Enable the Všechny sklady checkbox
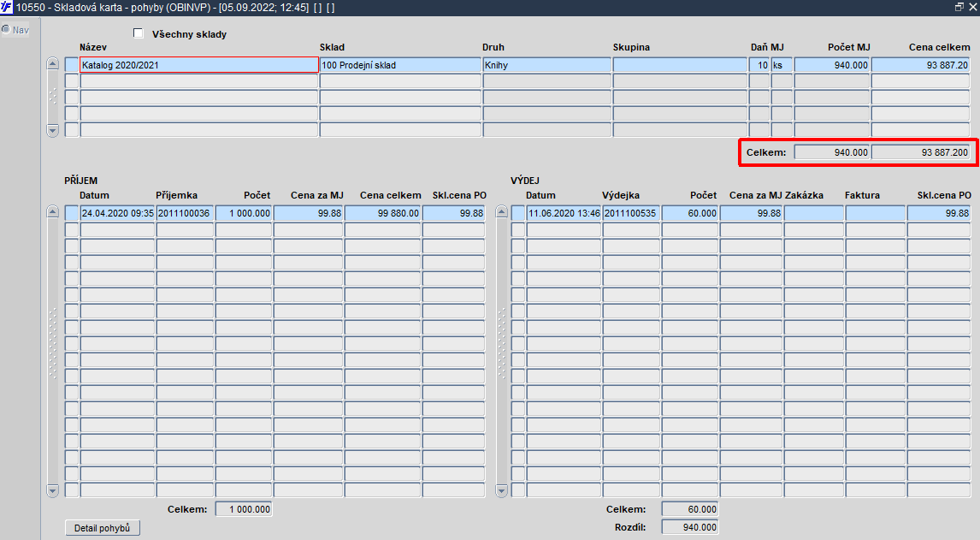980x540 pixels. click(139, 33)
